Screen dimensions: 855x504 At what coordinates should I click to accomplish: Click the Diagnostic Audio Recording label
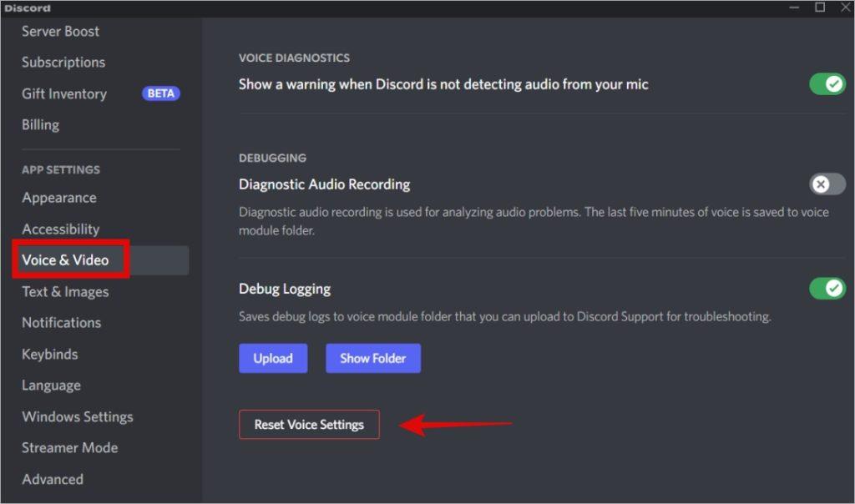pos(325,184)
